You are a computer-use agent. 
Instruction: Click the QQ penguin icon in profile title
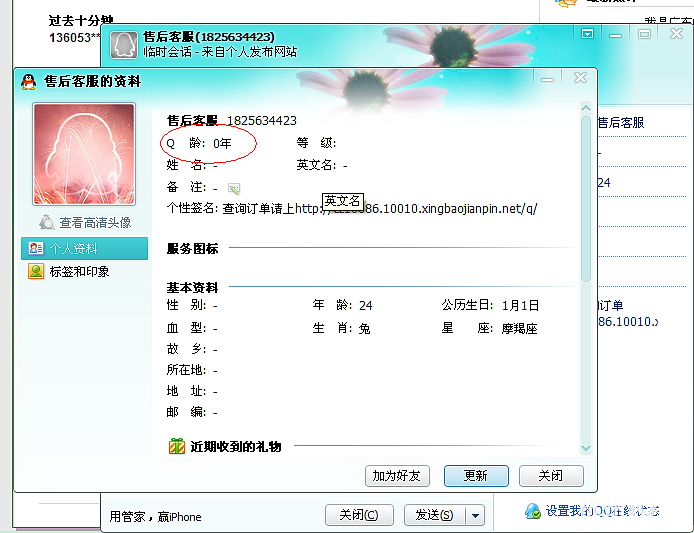click(28, 82)
